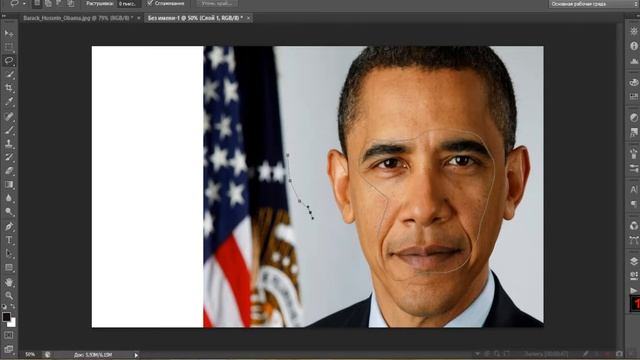640x360 pixels.
Task: Open the History panel icon
Action: click(x=633, y=276)
